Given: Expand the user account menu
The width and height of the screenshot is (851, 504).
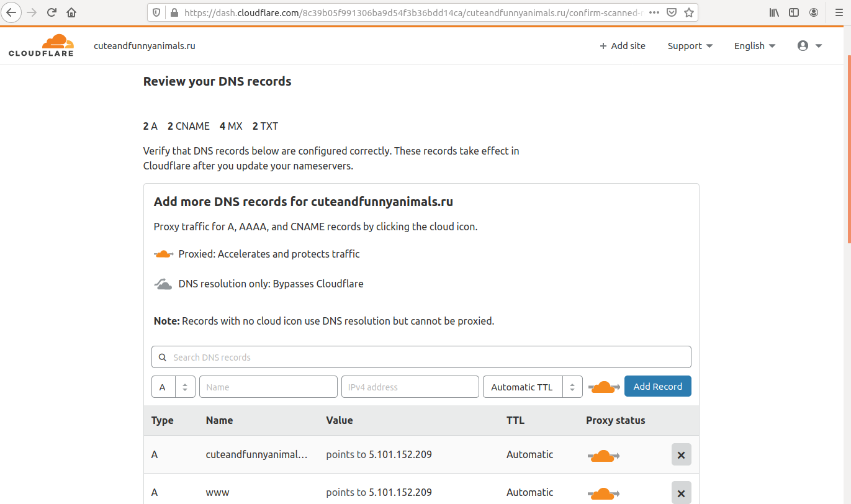Looking at the screenshot, I should coord(809,46).
